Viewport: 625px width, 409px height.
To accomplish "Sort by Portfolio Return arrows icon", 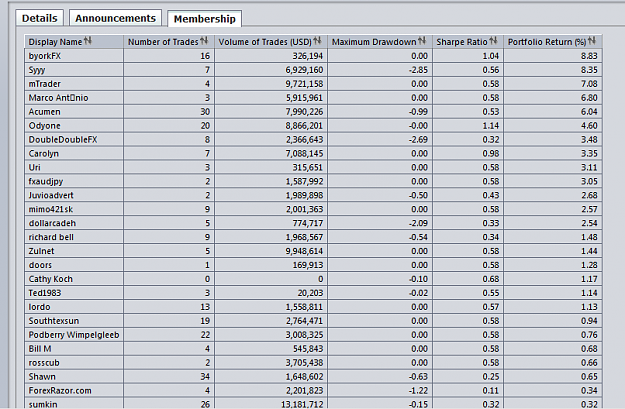I will point(592,41).
